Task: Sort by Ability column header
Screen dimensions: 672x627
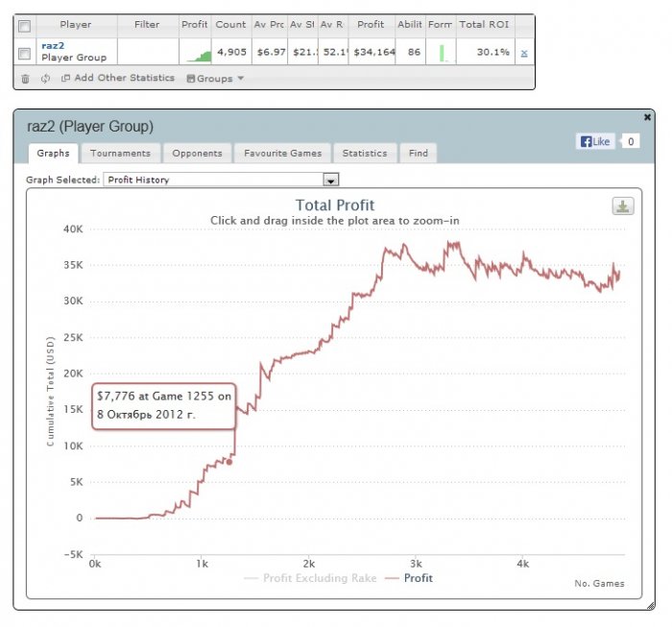Action: click(410, 25)
